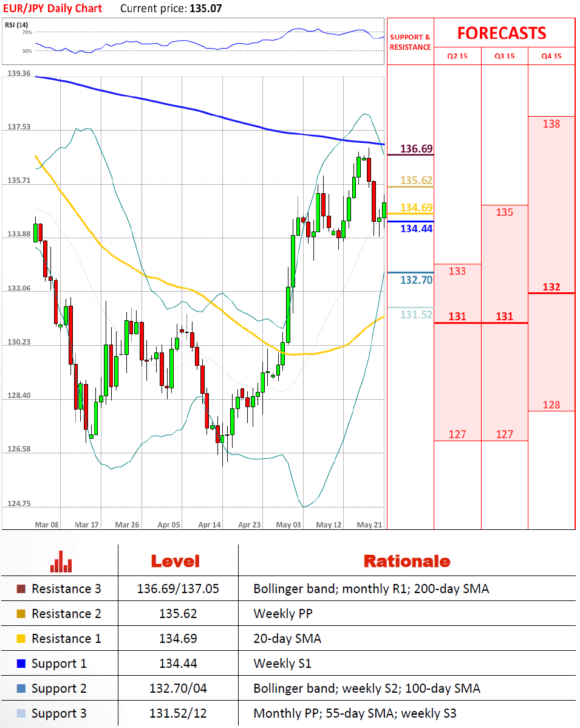Click the 132.70 support level label

416,280
